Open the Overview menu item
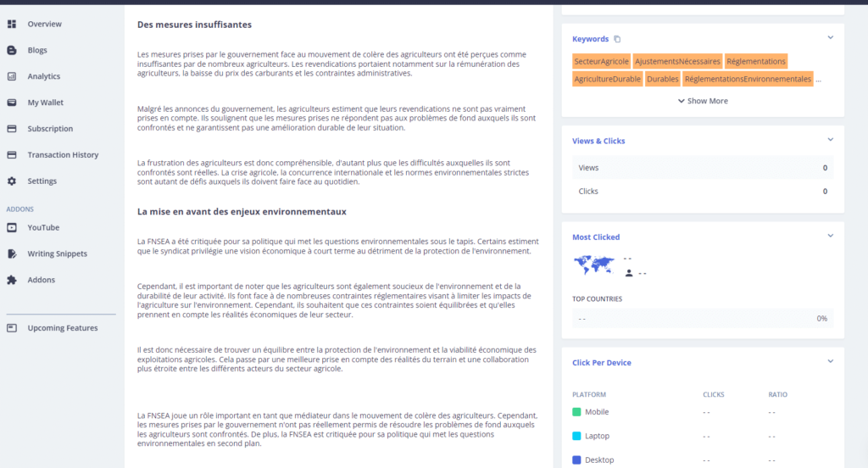Viewport: 868px width, 468px height. point(44,24)
